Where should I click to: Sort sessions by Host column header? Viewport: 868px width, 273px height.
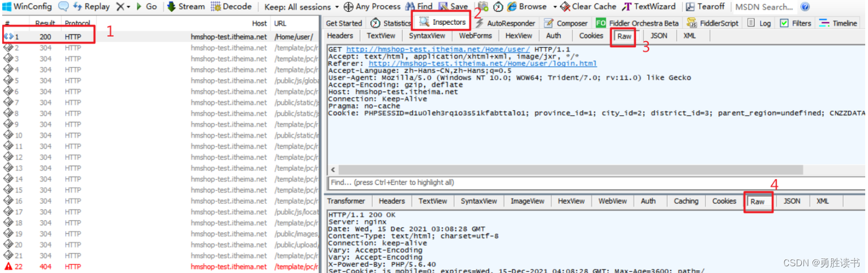pos(260,24)
